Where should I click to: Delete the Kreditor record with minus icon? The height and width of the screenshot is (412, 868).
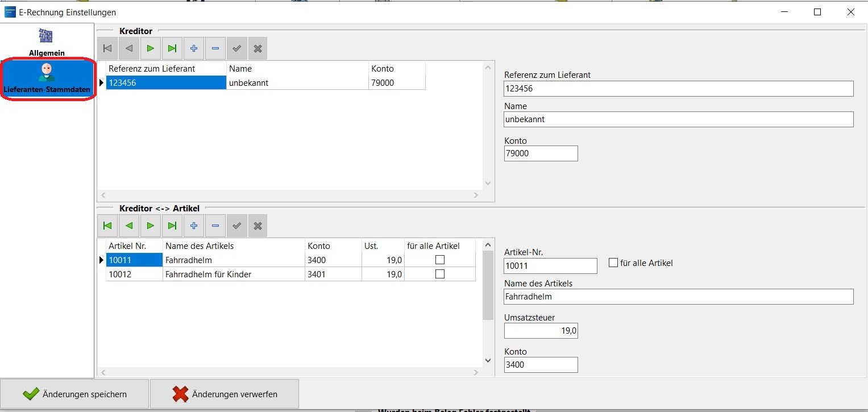(x=215, y=49)
